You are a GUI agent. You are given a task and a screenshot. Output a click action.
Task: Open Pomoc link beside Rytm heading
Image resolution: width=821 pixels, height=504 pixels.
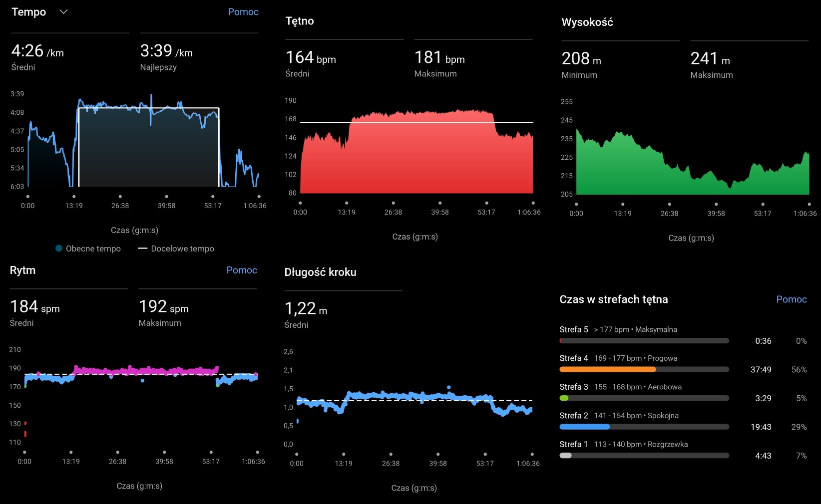(x=242, y=270)
